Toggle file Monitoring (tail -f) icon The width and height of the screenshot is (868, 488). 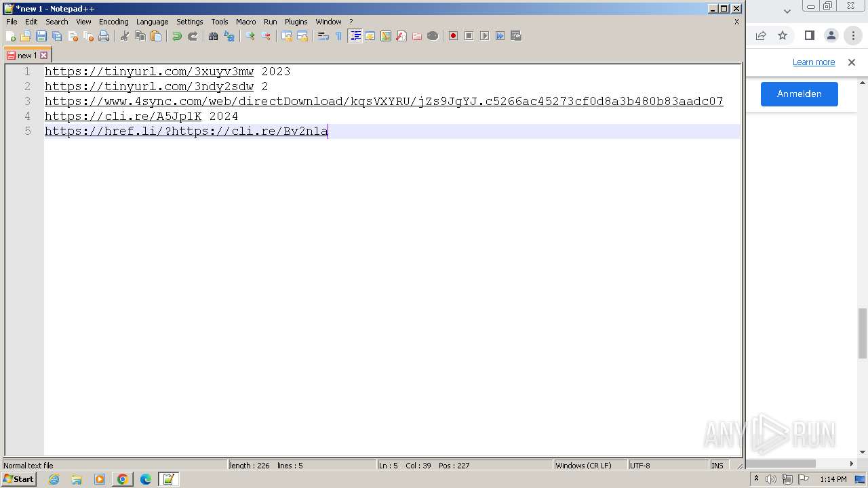pyautogui.click(x=433, y=36)
